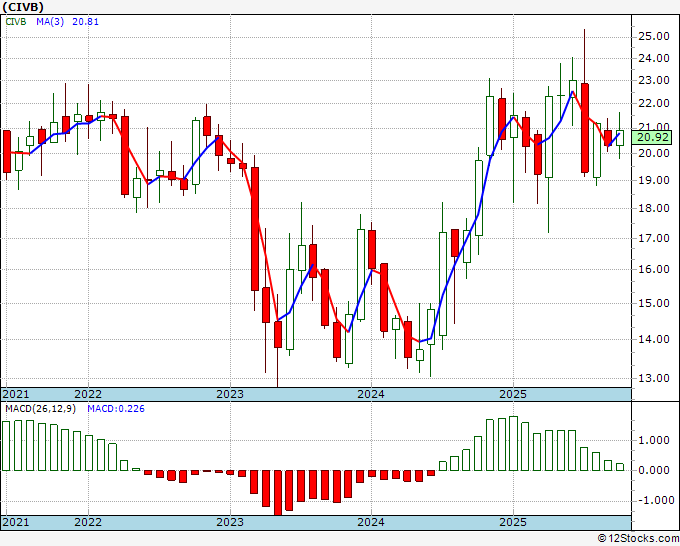
Task: Click 2024 on the price chart timeline
Action: (x=371, y=394)
